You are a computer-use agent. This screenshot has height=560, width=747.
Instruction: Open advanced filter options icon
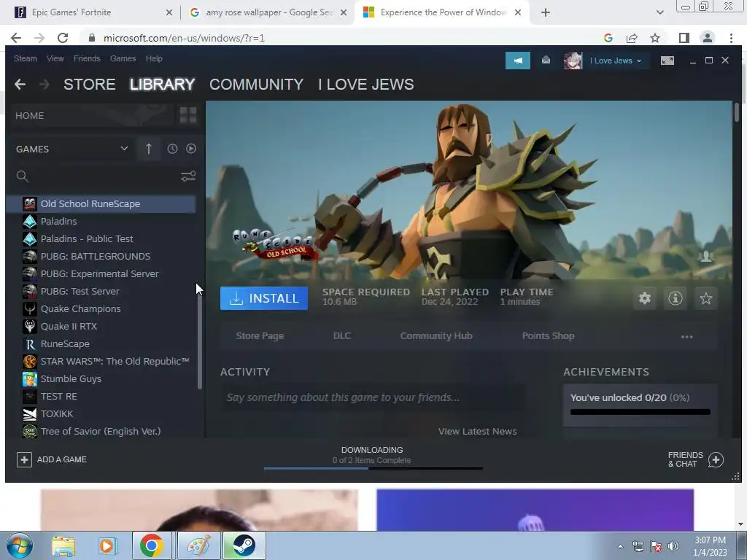coord(188,176)
